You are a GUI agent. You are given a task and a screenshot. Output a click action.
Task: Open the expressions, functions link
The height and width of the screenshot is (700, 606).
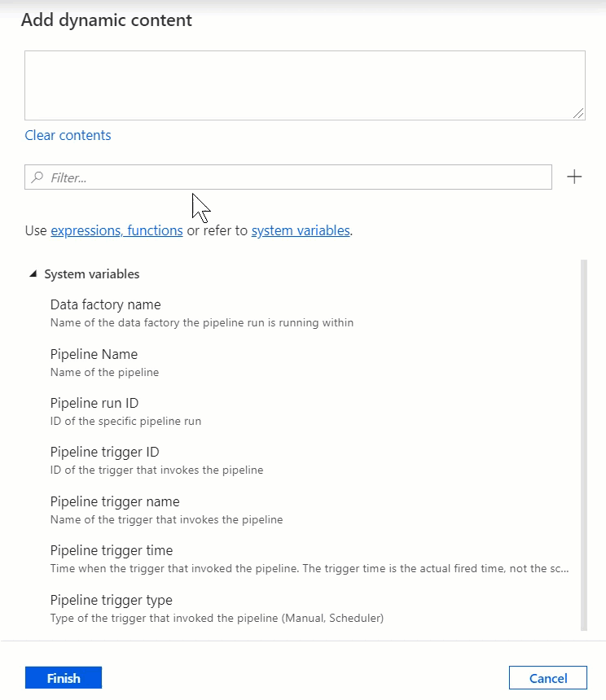pos(116,230)
